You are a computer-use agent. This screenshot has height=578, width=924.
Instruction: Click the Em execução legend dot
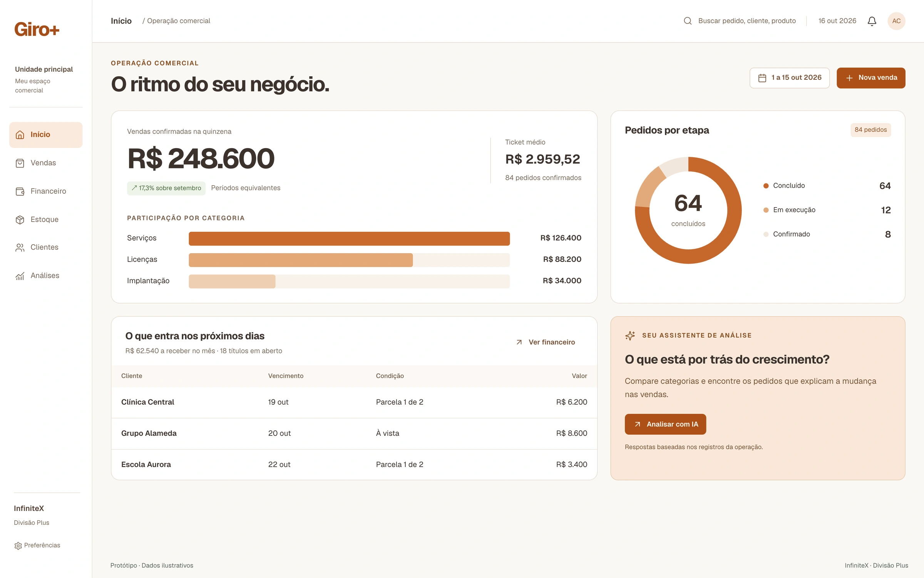(x=766, y=210)
